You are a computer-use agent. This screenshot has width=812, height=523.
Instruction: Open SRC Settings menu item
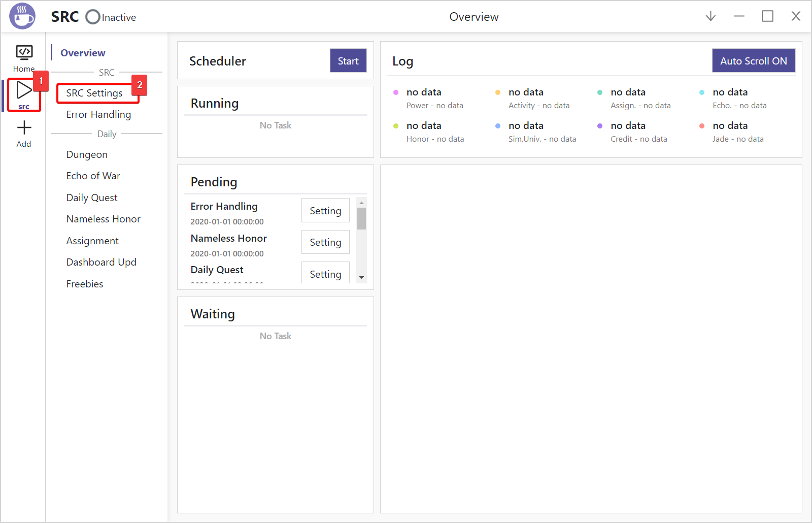[94, 93]
